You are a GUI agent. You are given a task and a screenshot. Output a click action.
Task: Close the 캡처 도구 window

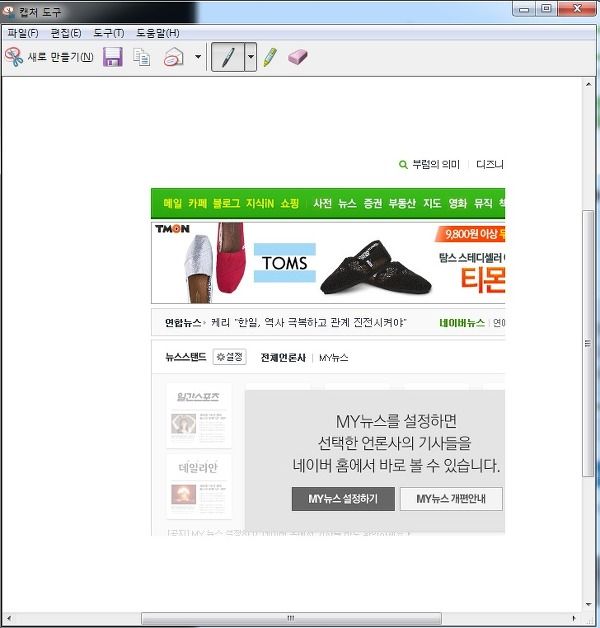pyautogui.click(x=577, y=9)
